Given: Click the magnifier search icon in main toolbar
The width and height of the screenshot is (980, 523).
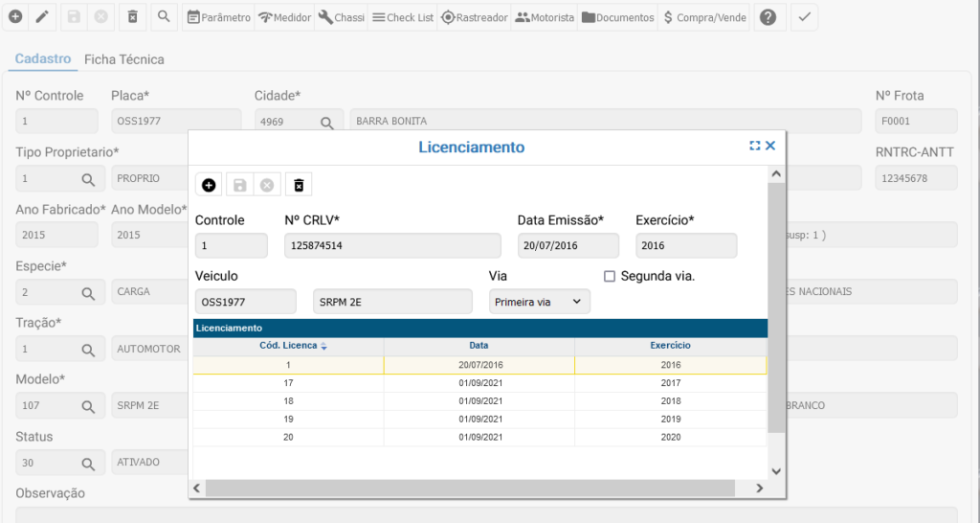Looking at the screenshot, I should (165, 17).
